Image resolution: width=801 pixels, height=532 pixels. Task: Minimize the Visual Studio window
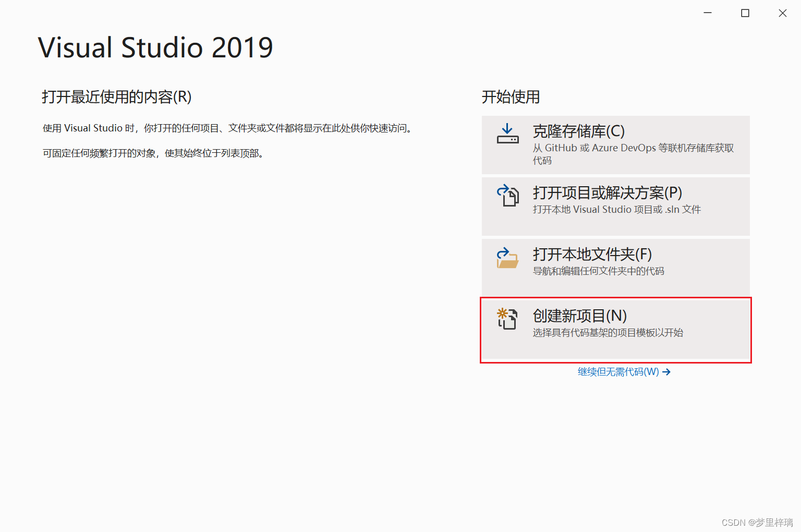pyautogui.click(x=708, y=13)
